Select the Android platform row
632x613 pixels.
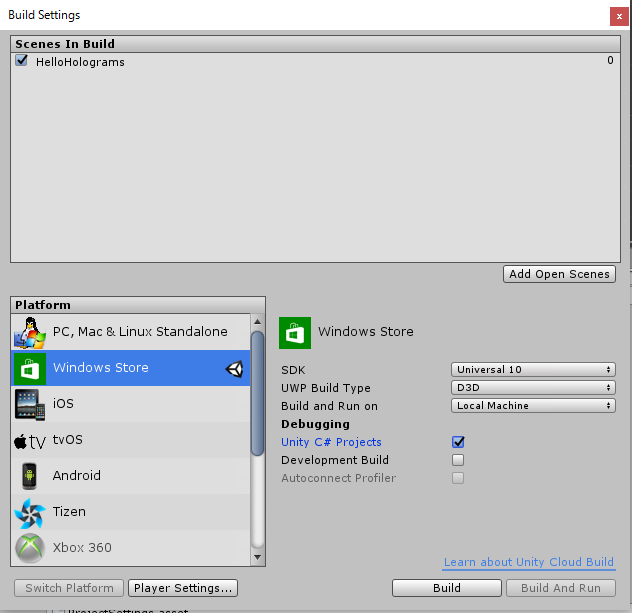coord(131,476)
